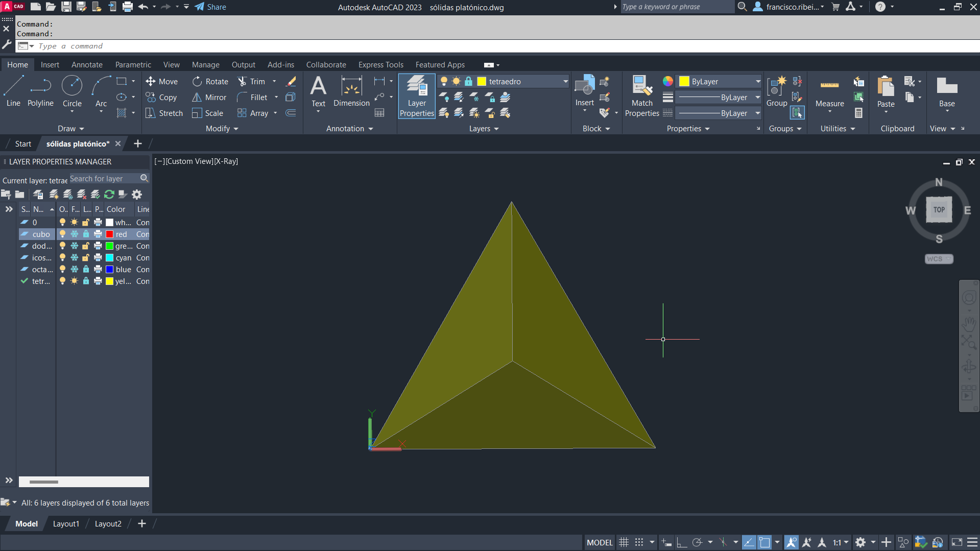
Task: Click the Share button
Action: pyautogui.click(x=210, y=7)
